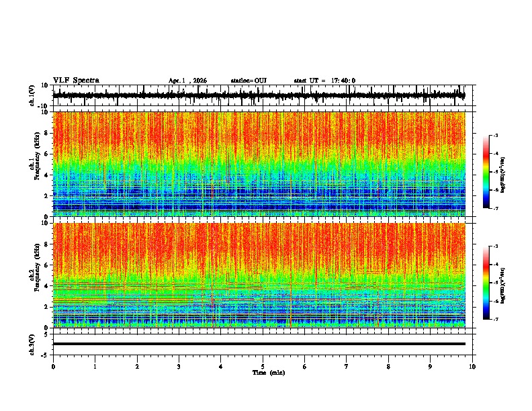Click the ch.2 spectrogram color scale bar
Image resolution: width=532 pixels, height=411 pixels.
pos(486,283)
